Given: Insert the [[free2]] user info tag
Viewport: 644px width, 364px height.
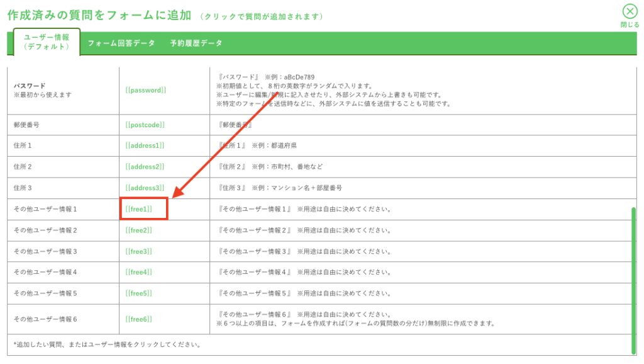Looking at the screenshot, I should pos(138,230).
